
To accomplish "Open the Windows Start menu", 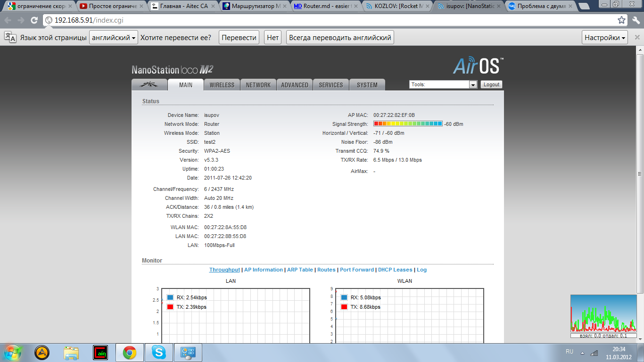I will point(13,353).
